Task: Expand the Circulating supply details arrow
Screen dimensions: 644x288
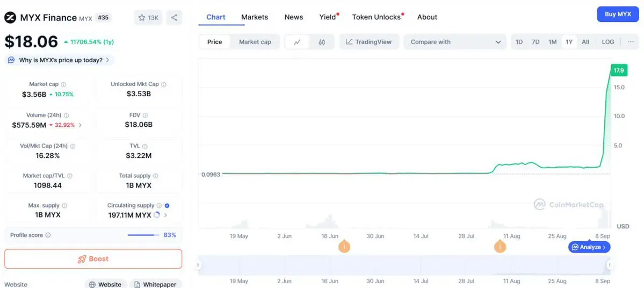Action: tap(165, 215)
